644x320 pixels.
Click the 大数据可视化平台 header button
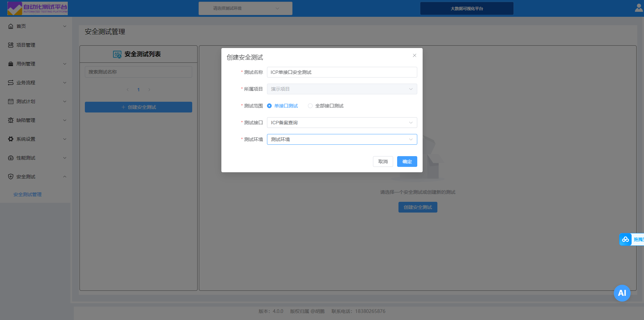pos(467,8)
